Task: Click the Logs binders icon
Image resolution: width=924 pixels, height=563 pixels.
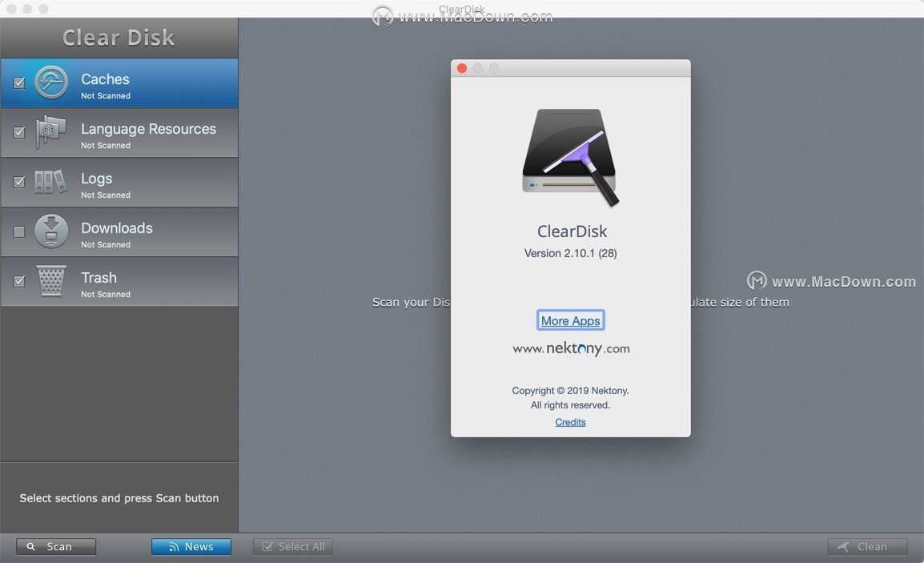Action: coord(50,182)
